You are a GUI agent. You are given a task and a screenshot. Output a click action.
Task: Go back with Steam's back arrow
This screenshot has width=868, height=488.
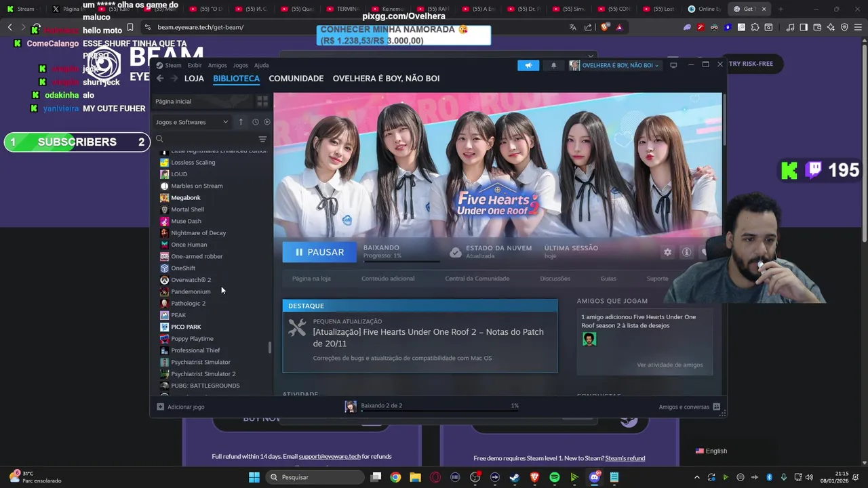tap(160, 79)
